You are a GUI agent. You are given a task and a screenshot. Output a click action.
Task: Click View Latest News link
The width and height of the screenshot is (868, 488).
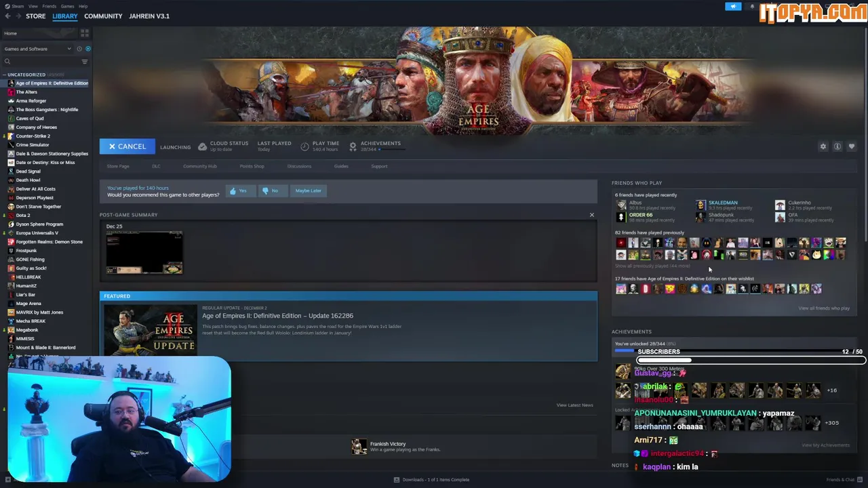(x=574, y=405)
